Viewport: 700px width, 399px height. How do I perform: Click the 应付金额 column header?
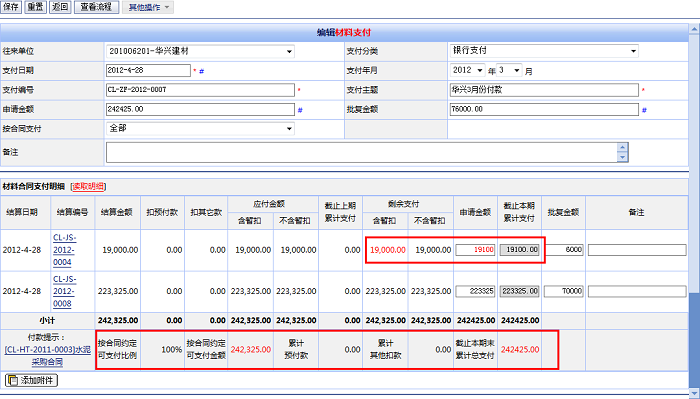tap(273, 204)
